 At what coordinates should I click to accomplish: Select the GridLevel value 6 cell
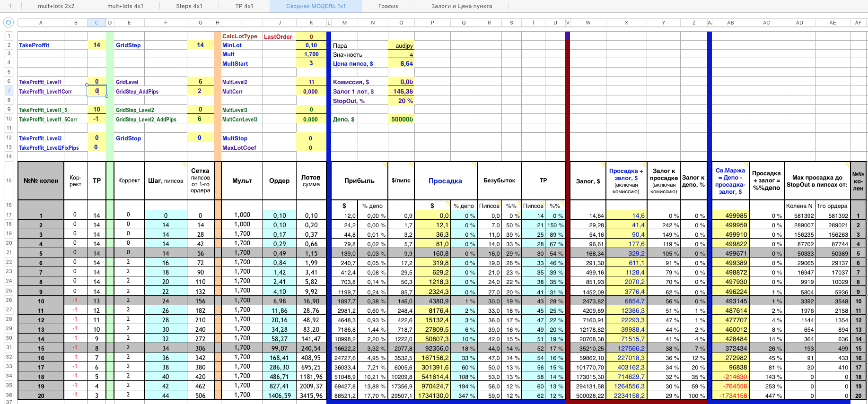[201, 82]
